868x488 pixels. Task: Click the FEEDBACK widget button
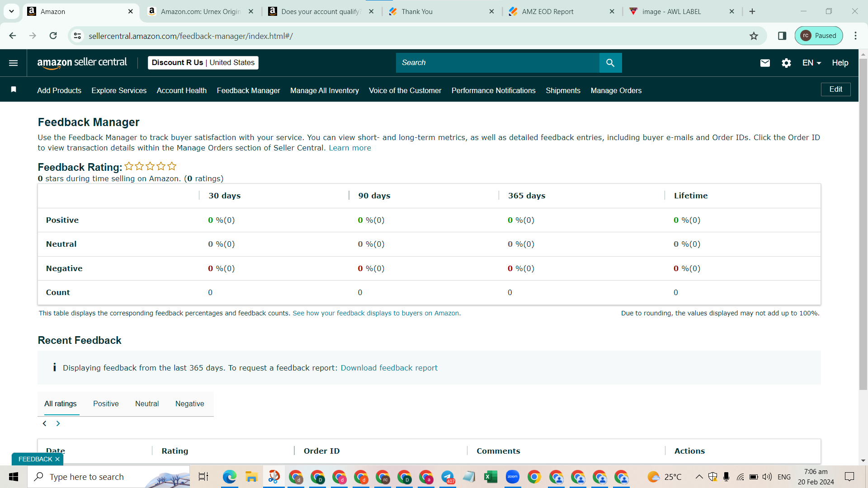pos(35,459)
